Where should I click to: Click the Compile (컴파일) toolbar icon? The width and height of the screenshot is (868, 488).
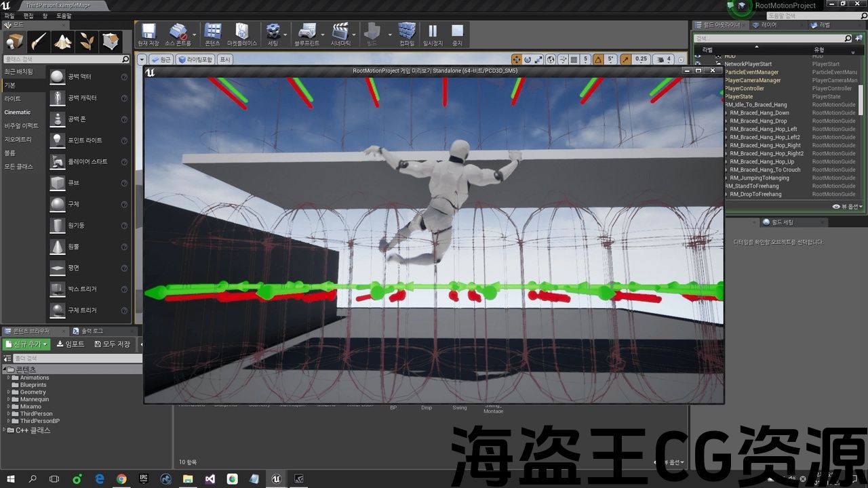[406, 33]
